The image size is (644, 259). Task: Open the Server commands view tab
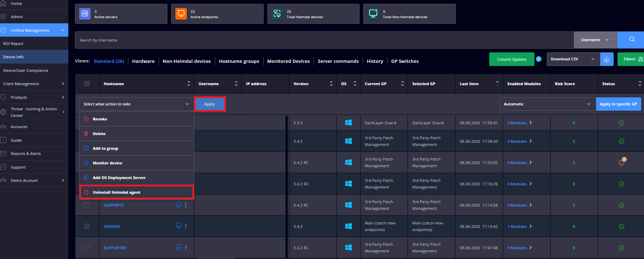pyautogui.click(x=338, y=61)
